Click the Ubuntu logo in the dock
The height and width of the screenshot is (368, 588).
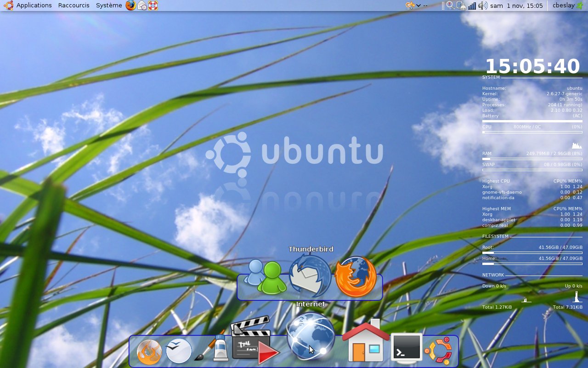pos(438,351)
